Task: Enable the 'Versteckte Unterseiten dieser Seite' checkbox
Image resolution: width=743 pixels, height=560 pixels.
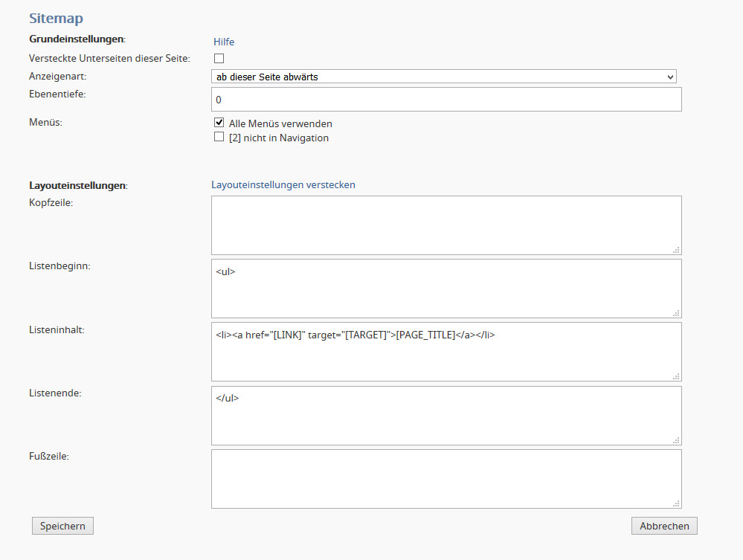Action: click(219, 58)
